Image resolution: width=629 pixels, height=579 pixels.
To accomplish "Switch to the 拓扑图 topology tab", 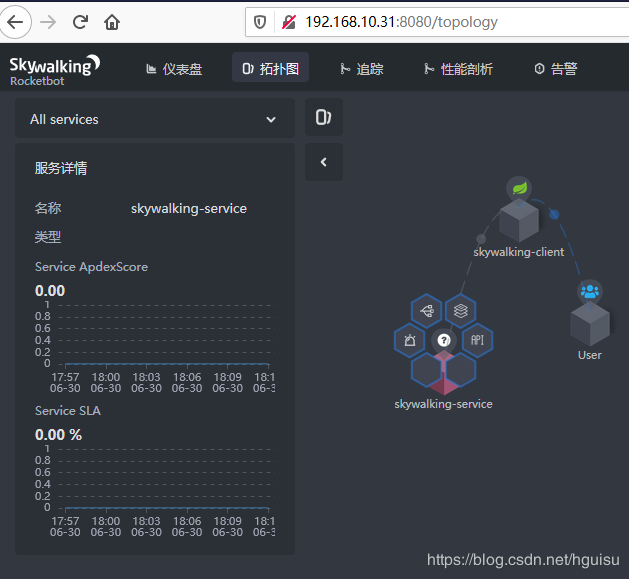I will click(270, 69).
